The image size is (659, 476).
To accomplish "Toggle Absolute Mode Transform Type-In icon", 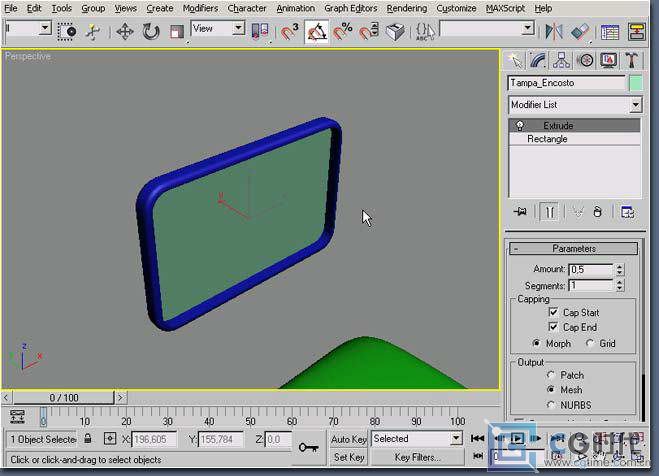I will (110, 439).
